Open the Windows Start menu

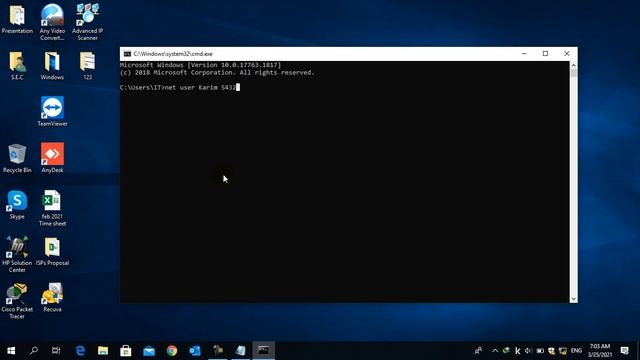pos(11,351)
